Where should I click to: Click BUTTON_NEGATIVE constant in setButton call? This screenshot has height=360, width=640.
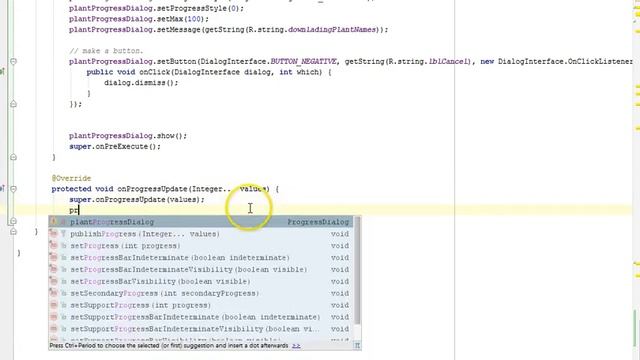pyautogui.click(x=303, y=62)
